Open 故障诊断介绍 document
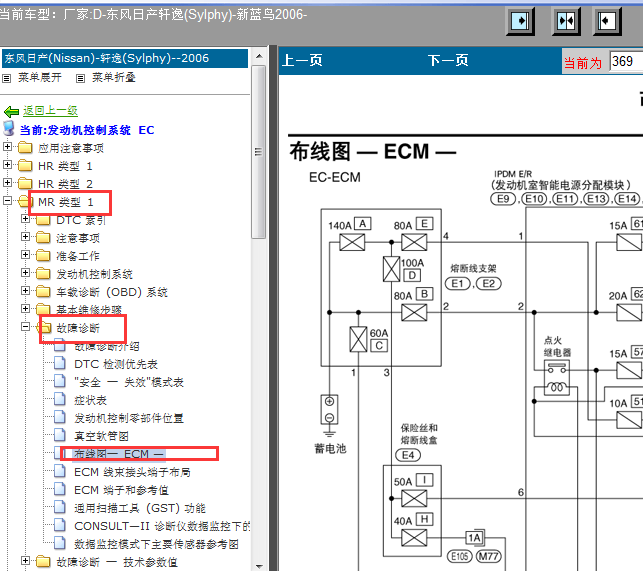The image size is (643, 571). tap(107, 346)
